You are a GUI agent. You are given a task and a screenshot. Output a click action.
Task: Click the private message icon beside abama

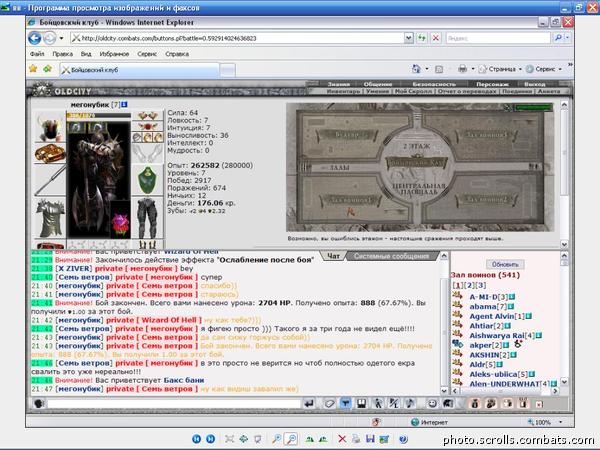tap(457, 305)
